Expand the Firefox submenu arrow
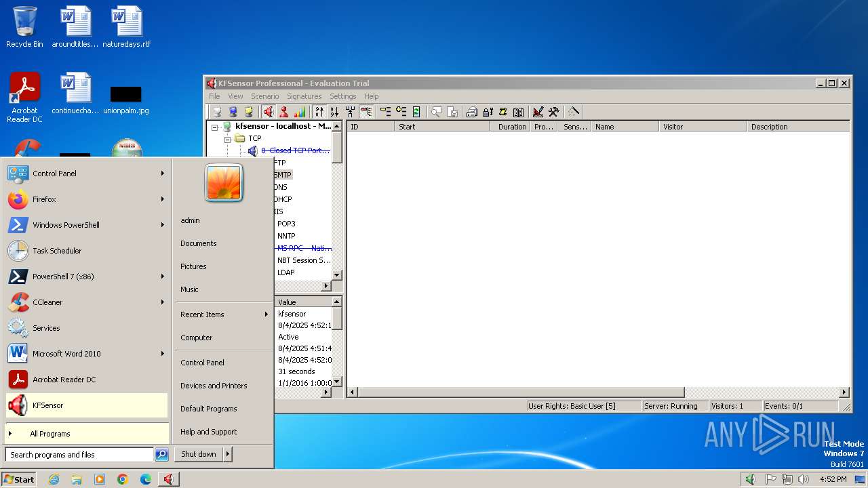 coord(162,199)
